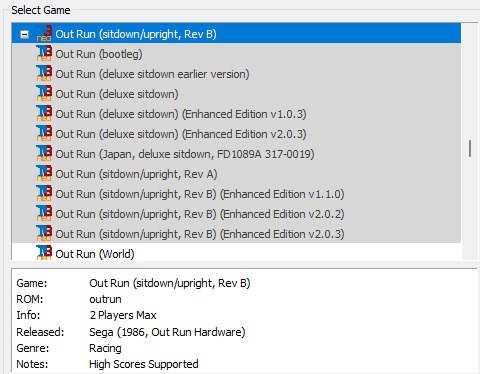This screenshot has width=480, height=374.
Task: Click the icon beside Enhanced Edition v1.0.3 entry
Action: (x=44, y=114)
